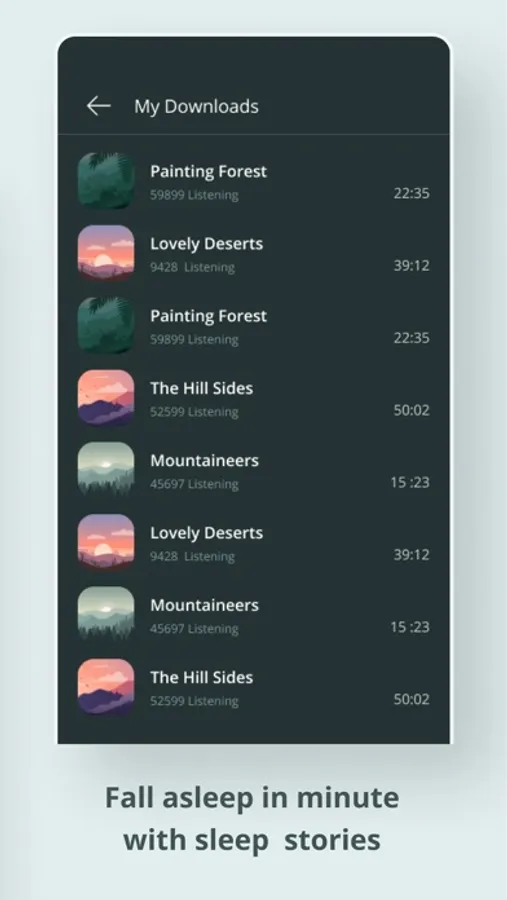Open the first Mountaineers misty thumbnail

pyautogui.click(x=106, y=470)
